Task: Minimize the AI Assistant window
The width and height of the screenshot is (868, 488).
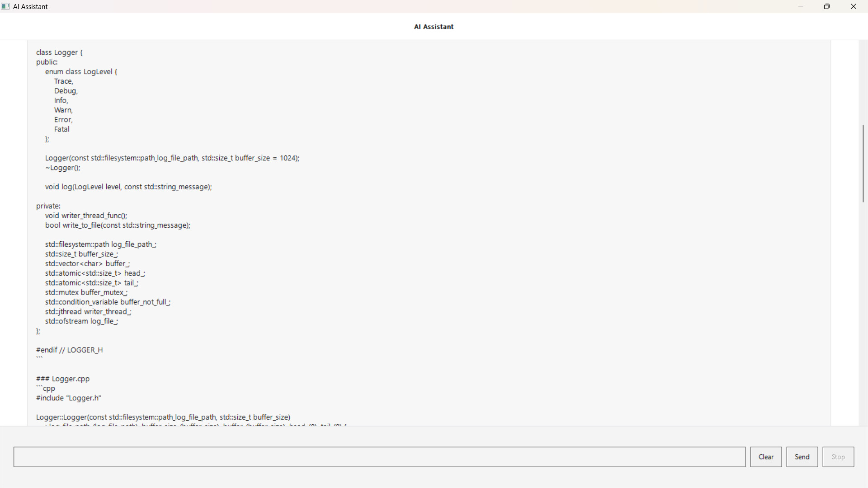Action: [x=801, y=6]
